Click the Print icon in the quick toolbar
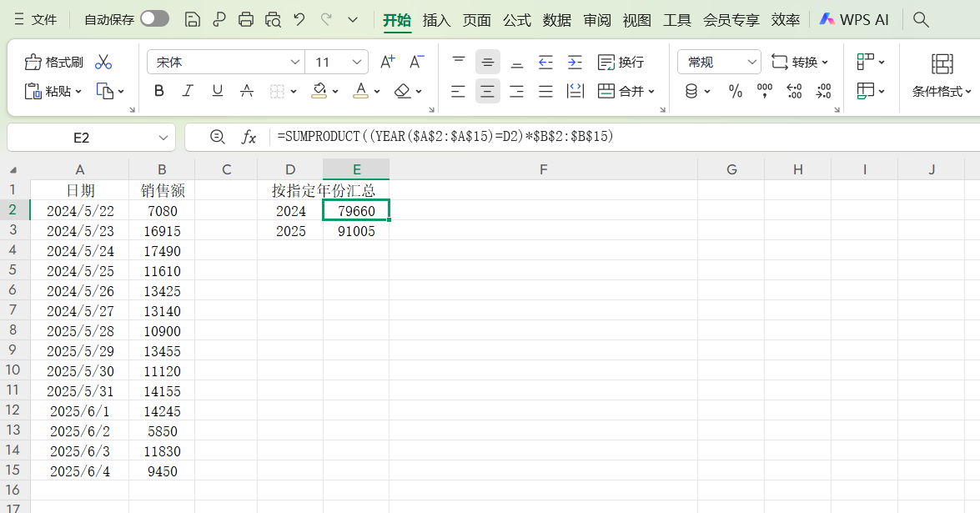This screenshot has height=513, width=980. pyautogui.click(x=245, y=18)
